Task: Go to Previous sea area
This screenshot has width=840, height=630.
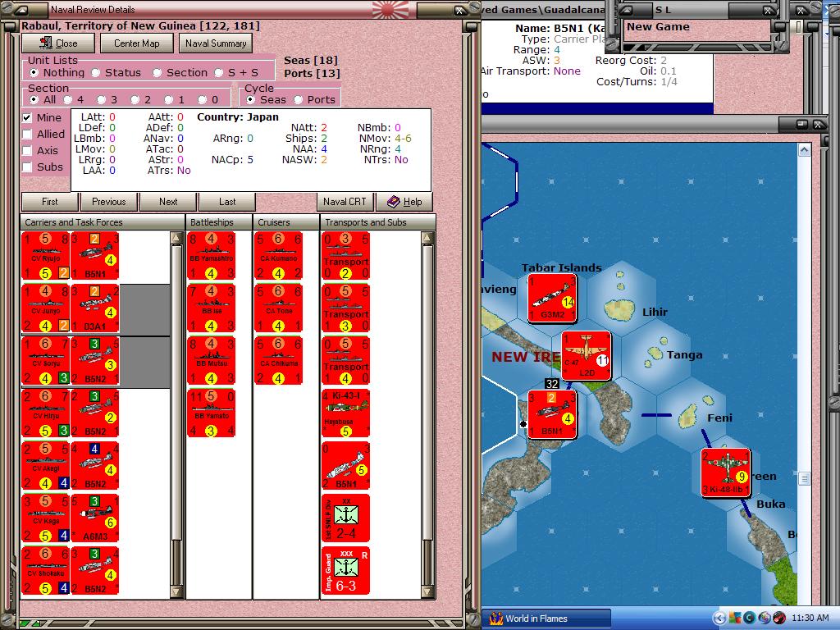Action: coord(109,202)
